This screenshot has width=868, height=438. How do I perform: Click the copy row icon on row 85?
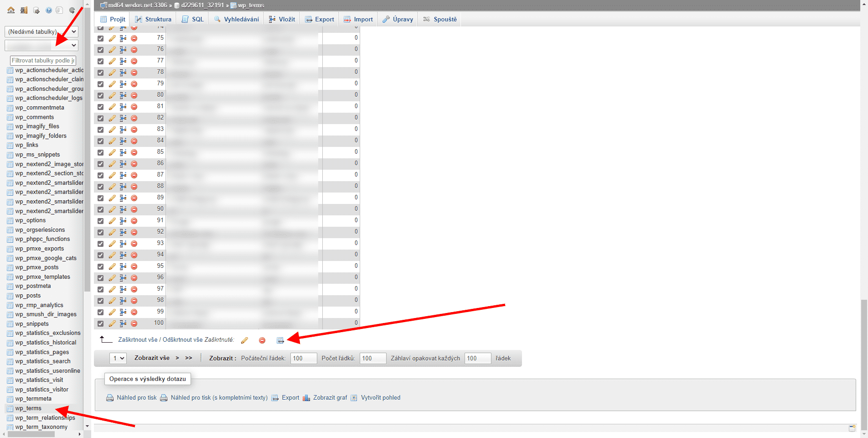click(x=123, y=152)
